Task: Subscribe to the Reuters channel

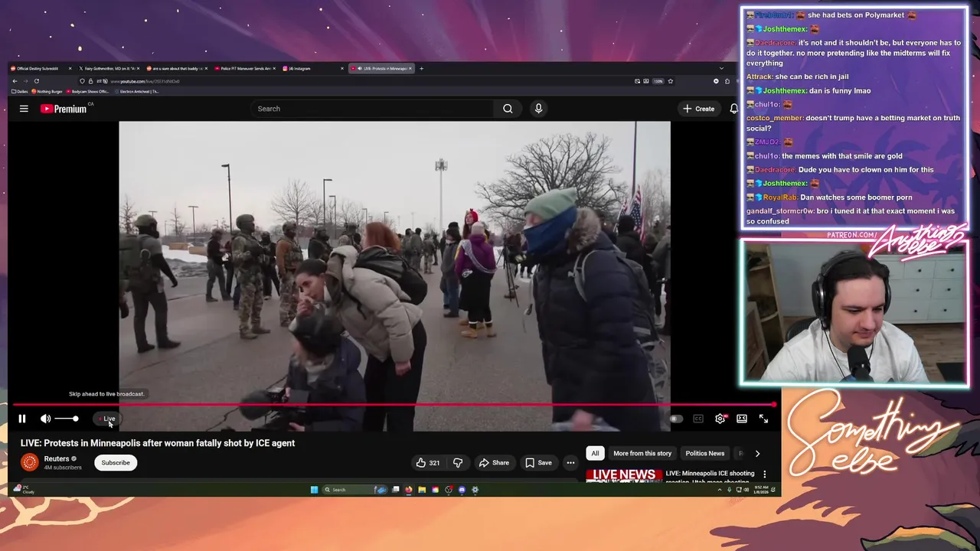Action: coord(116,462)
